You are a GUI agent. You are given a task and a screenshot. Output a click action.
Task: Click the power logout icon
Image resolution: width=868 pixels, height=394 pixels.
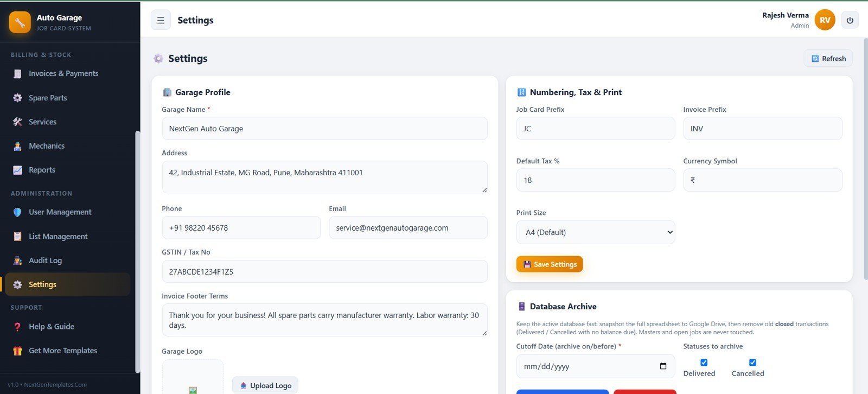pyautogui.click(x=850, y=20)
